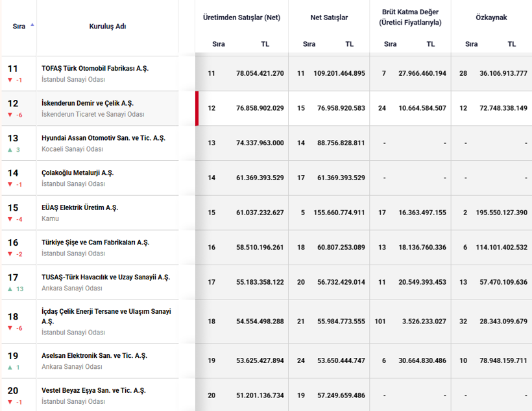
Task: Open Türkiye Şişe ve Cam Fabrikaları entry
Action: pos(95,242)
